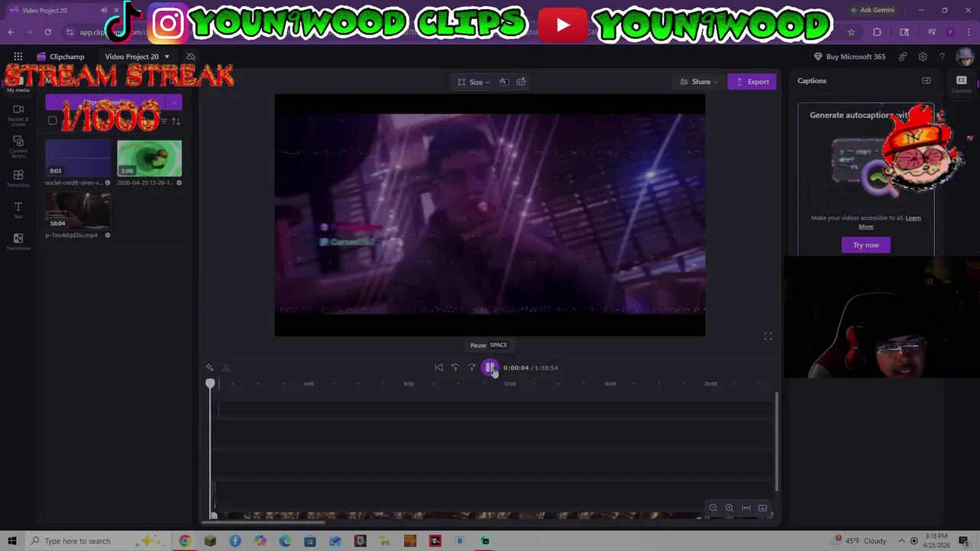The height and width of the screenshot is (551, 980).
Task: Open the settings gear in the header
Action: click(923, 57)
